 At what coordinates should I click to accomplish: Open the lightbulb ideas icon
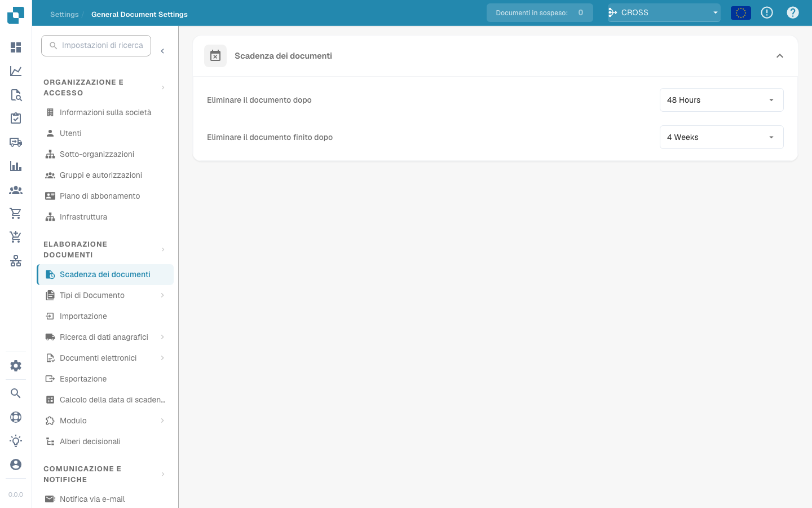pyautogui.click(x=16, y=441)
